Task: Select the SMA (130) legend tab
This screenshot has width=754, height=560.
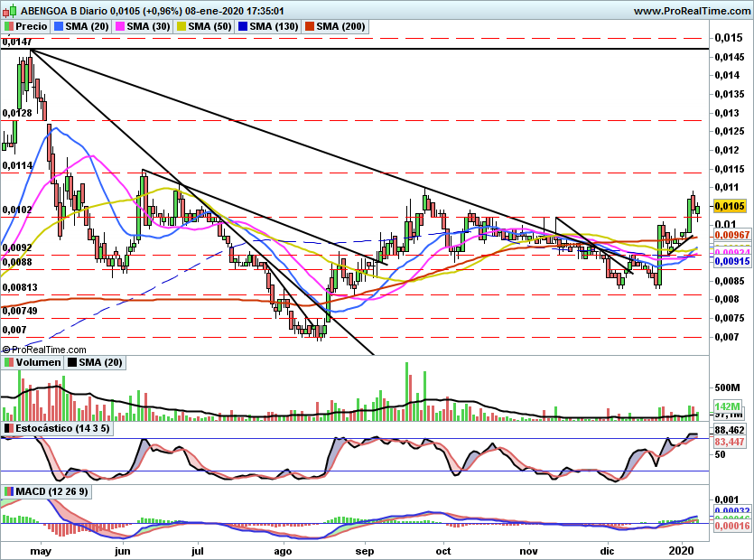Action: point(265,27)
